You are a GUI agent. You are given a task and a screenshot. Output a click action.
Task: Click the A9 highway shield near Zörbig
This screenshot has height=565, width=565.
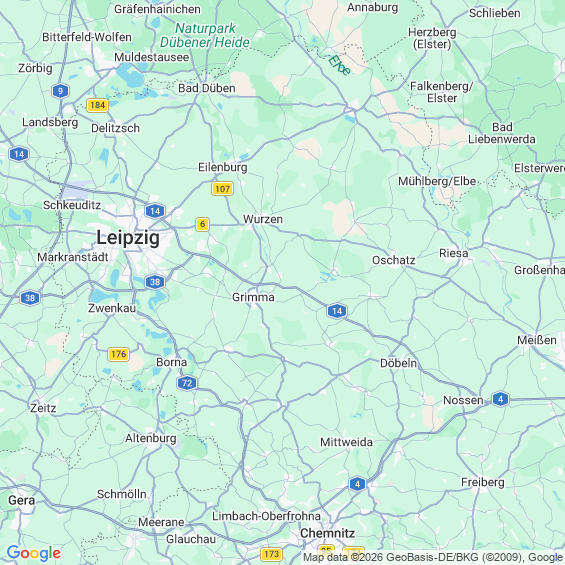[61, 91]
